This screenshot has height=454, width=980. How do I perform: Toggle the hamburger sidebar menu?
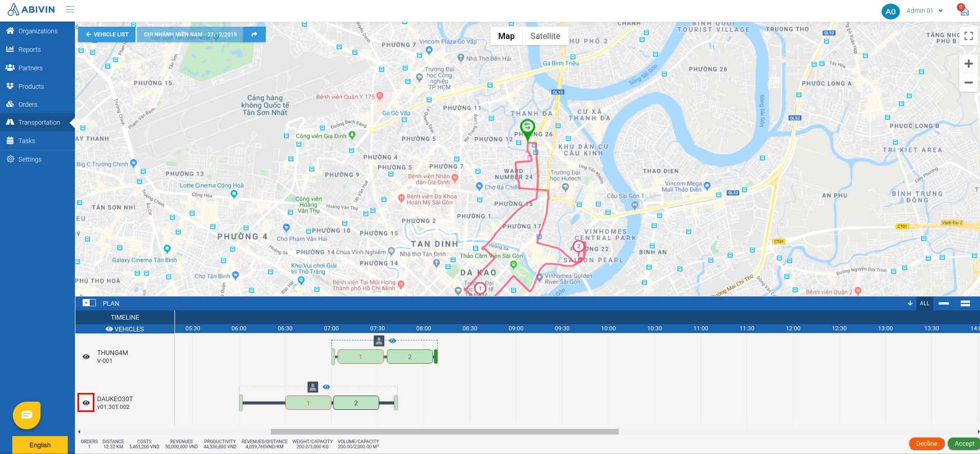click(70, 9)
